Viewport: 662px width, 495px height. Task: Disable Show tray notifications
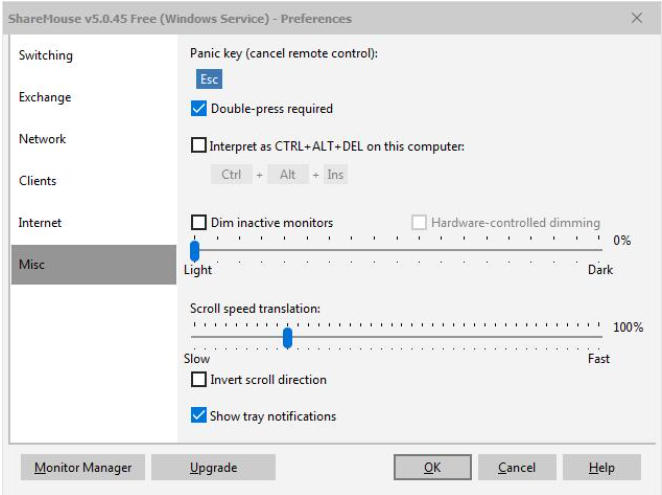[x=198, y=416]
